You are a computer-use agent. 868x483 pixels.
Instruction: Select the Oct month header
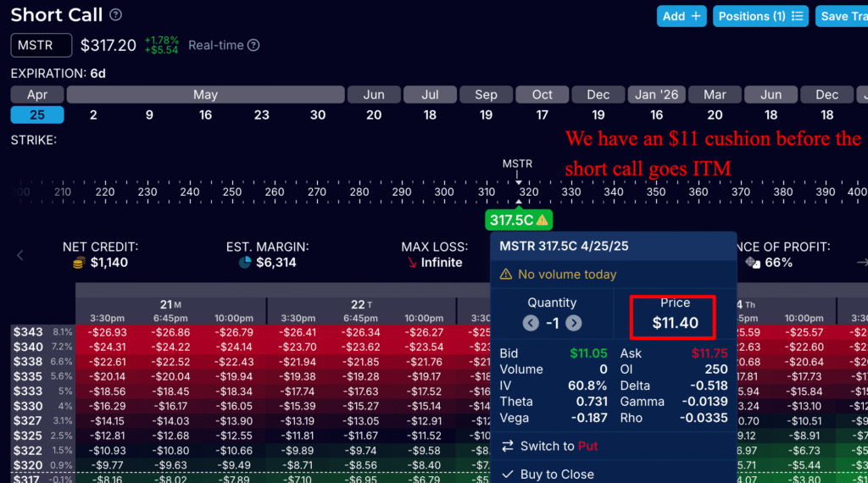tap(542, 95)
